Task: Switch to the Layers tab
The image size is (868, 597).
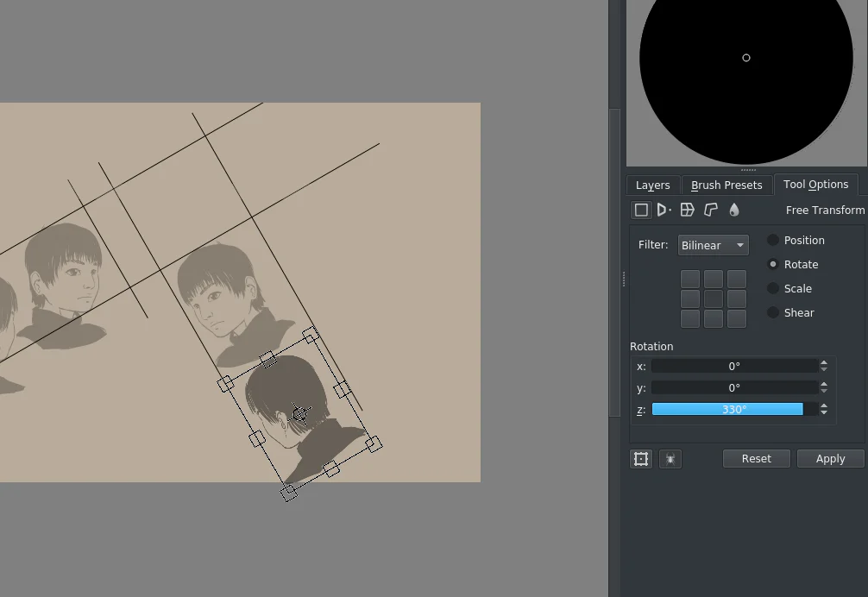Action: [652, 185]
